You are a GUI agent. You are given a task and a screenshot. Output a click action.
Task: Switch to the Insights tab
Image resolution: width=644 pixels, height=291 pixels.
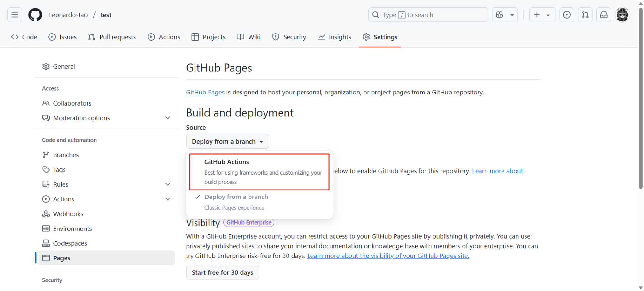pos(334,37)
